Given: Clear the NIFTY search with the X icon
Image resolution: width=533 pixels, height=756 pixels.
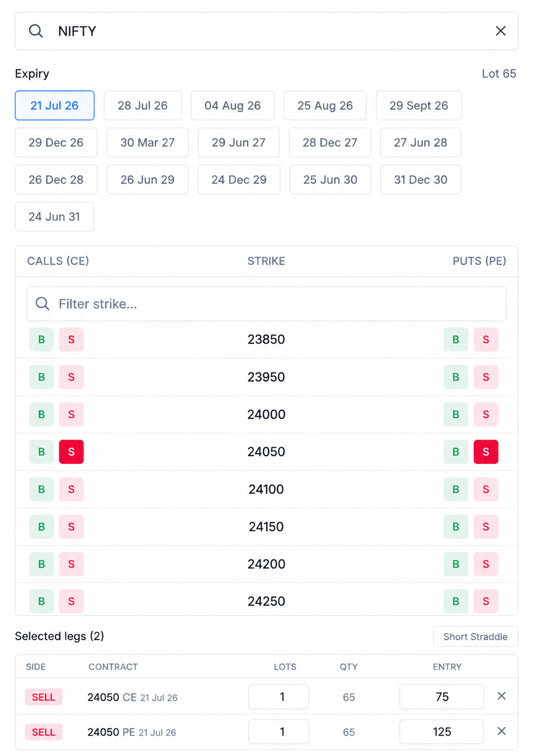Looking at the screenshot, I should pyautogui.click(x=500, y=31).
